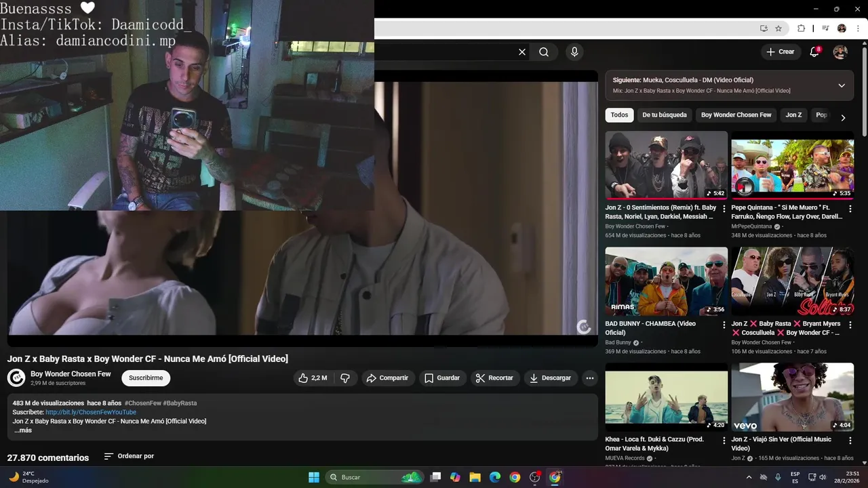Click the Boy Wonder Chosen Few channel name
This screenshot has width=868, height=488.
click(71, 374)
